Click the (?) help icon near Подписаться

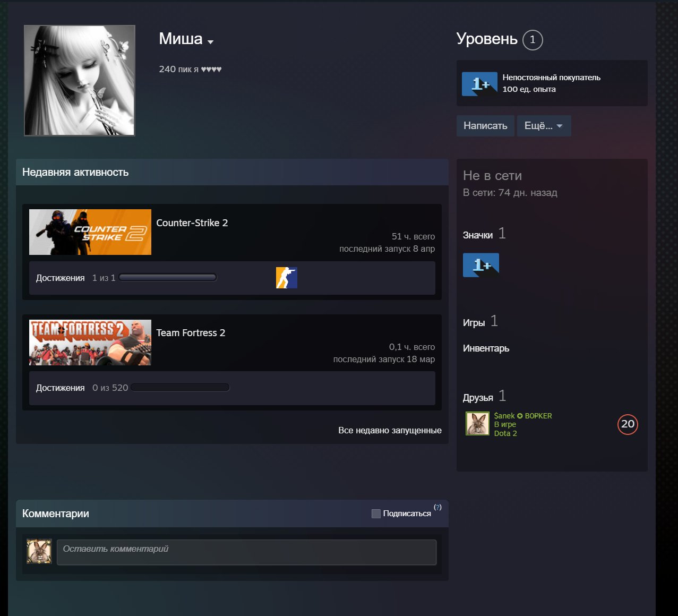[437, 507]
